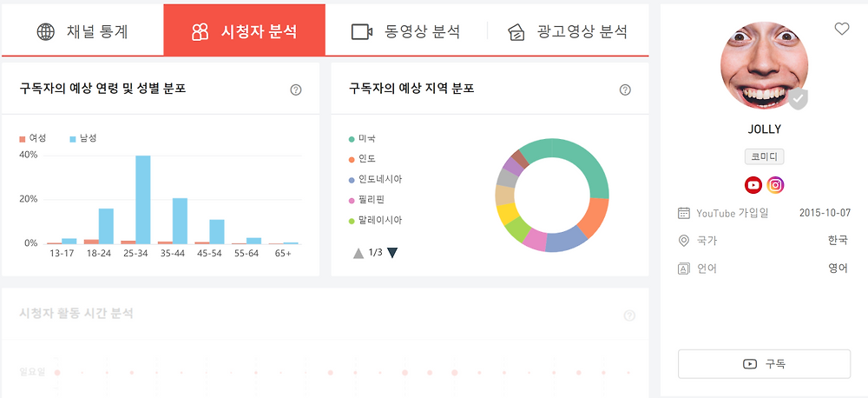Open the Instagram profile icon
Screen dimensions: 868x398
coord(776,185)
